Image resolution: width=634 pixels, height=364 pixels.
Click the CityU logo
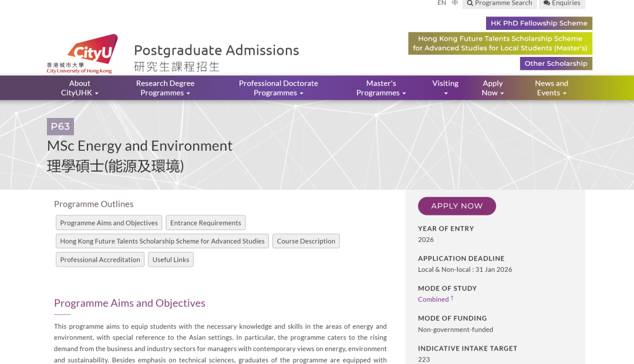pyautogui.click(x=82, y=54)
